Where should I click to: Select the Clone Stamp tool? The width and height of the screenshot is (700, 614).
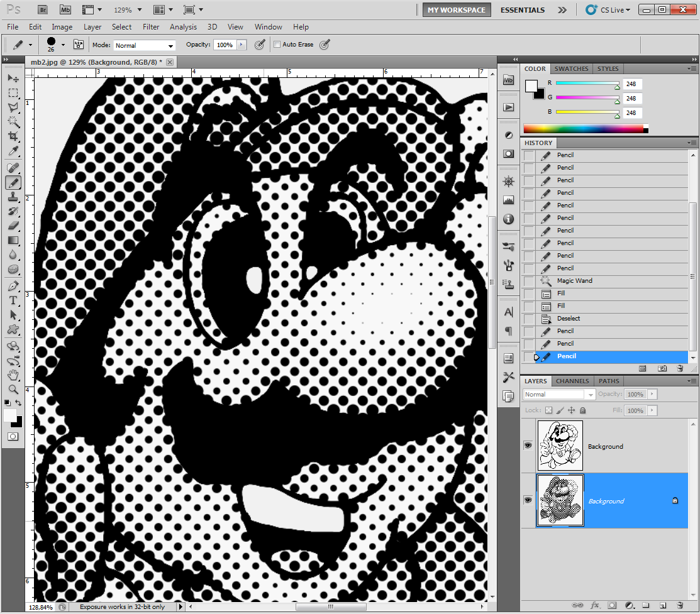coord(13,197)
